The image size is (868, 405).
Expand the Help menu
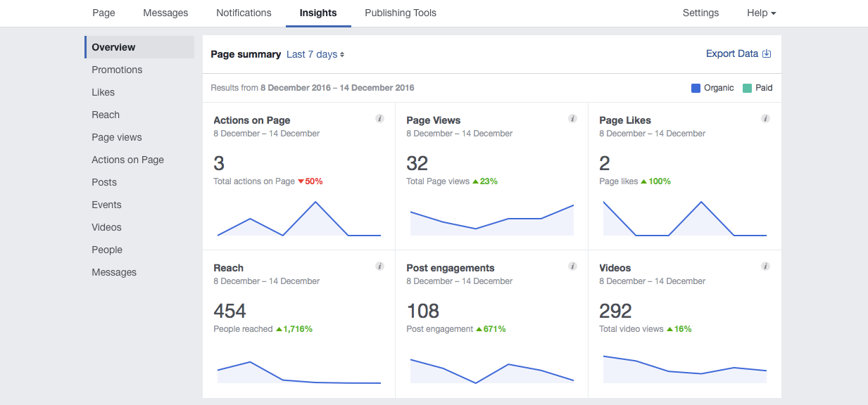tap(762, 13)
